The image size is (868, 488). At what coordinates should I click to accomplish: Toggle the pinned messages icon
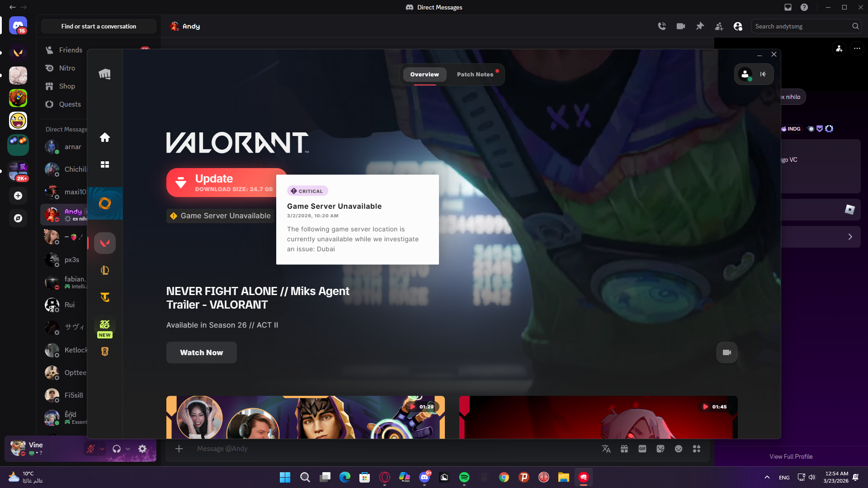pyautogui.click(x=700, y=26)
